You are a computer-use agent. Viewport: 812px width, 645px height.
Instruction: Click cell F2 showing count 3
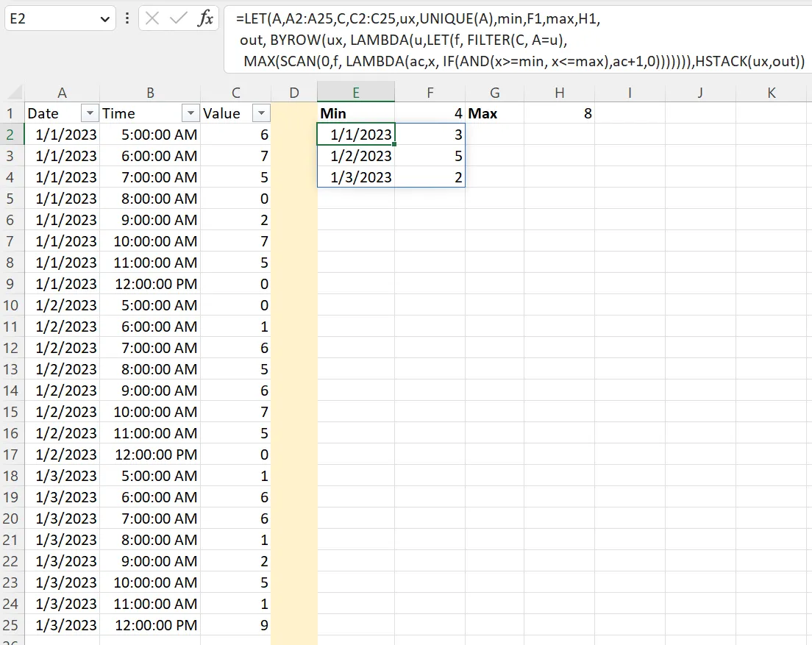coord(430,135)
